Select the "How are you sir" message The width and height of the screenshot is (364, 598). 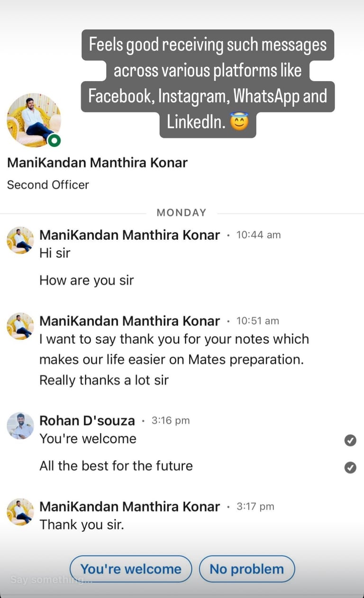point(86,280)
